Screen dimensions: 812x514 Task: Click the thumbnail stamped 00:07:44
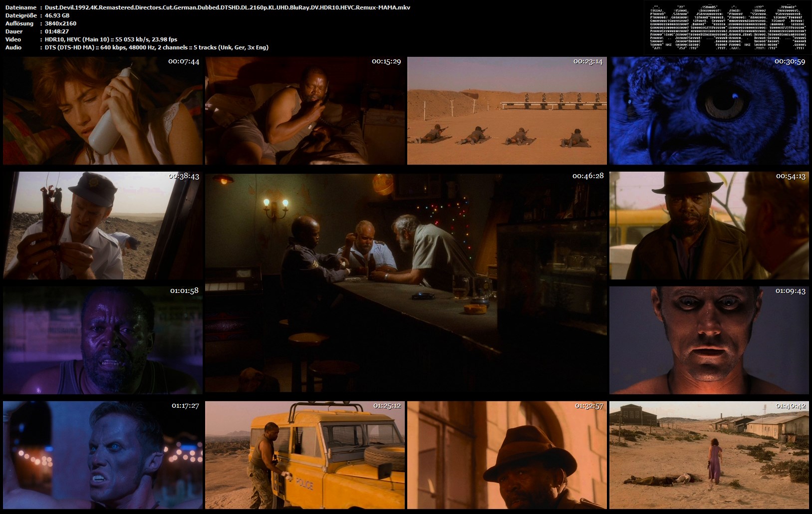[103, 110]
